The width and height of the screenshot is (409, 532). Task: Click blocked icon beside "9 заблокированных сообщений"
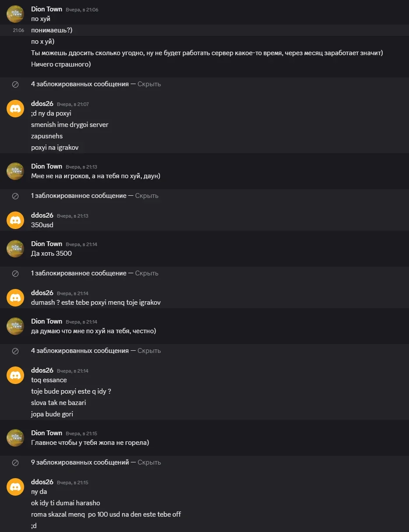15,462
